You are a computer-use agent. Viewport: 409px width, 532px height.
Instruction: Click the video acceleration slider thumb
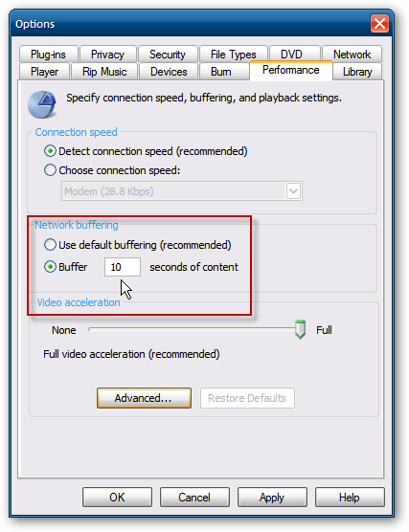click(x=300, y=329)
